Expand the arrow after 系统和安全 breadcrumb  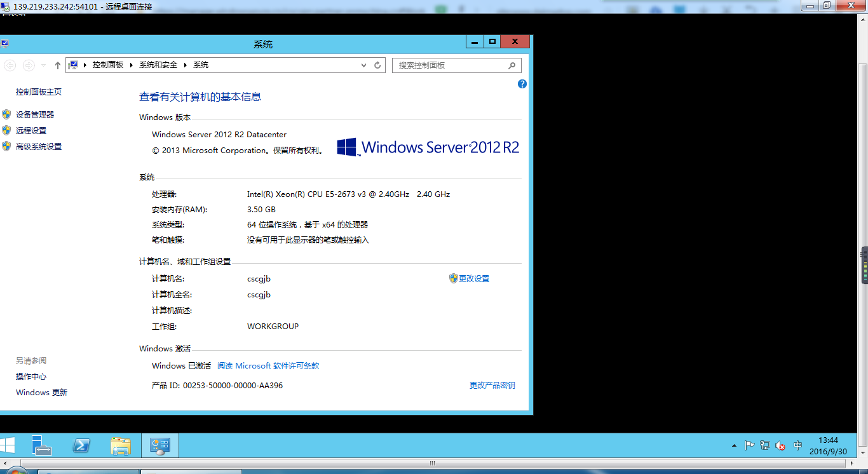[x=186, y=65]
